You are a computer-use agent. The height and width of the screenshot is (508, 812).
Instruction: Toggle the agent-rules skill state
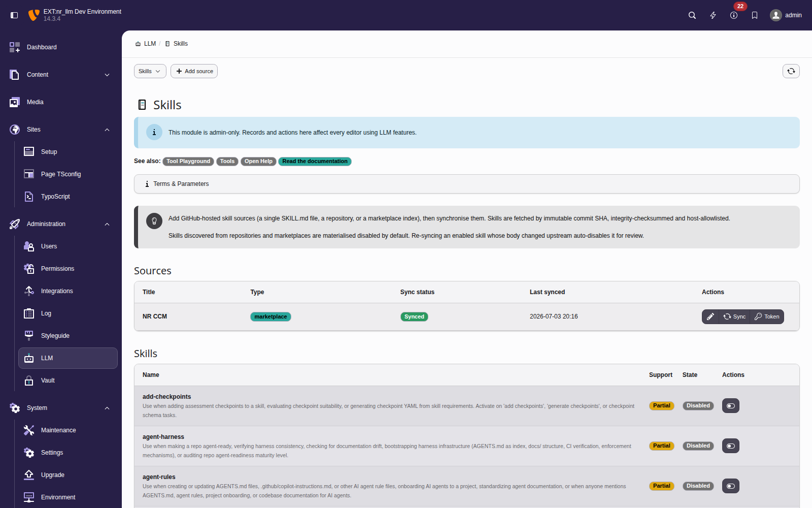coord(731,486)
